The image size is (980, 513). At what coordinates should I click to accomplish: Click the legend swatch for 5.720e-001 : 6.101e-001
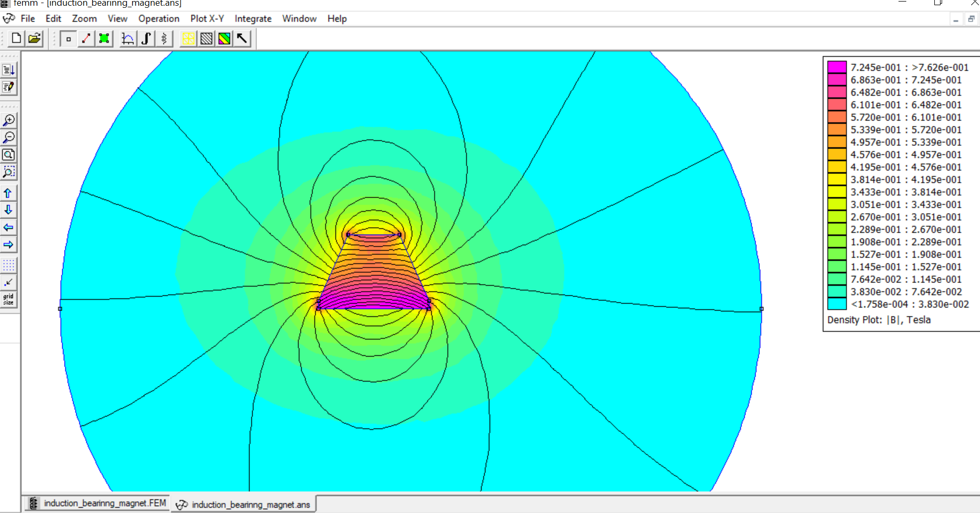pyautogui.click(x=837, y=117)
